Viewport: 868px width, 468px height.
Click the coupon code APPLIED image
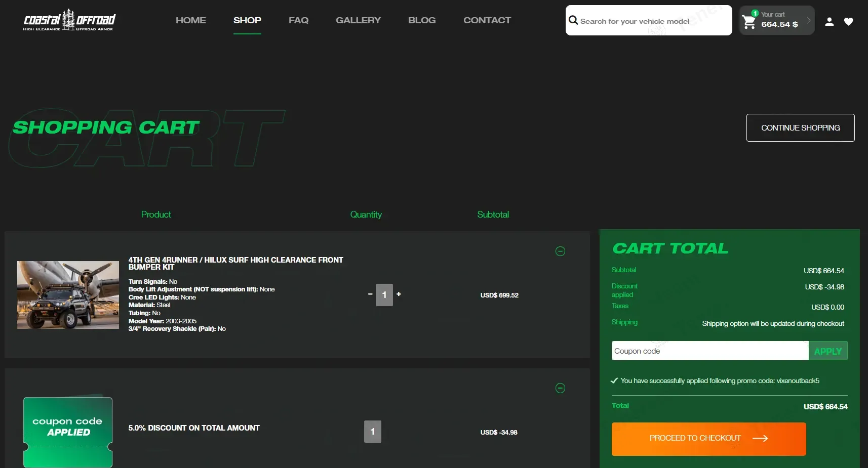(68, 432)
